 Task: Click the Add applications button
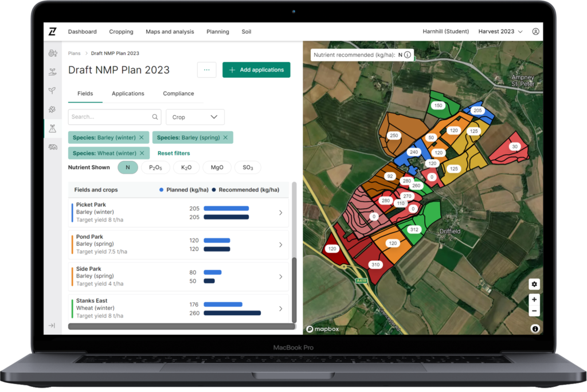pyautogui.click(x=256, y=70)
